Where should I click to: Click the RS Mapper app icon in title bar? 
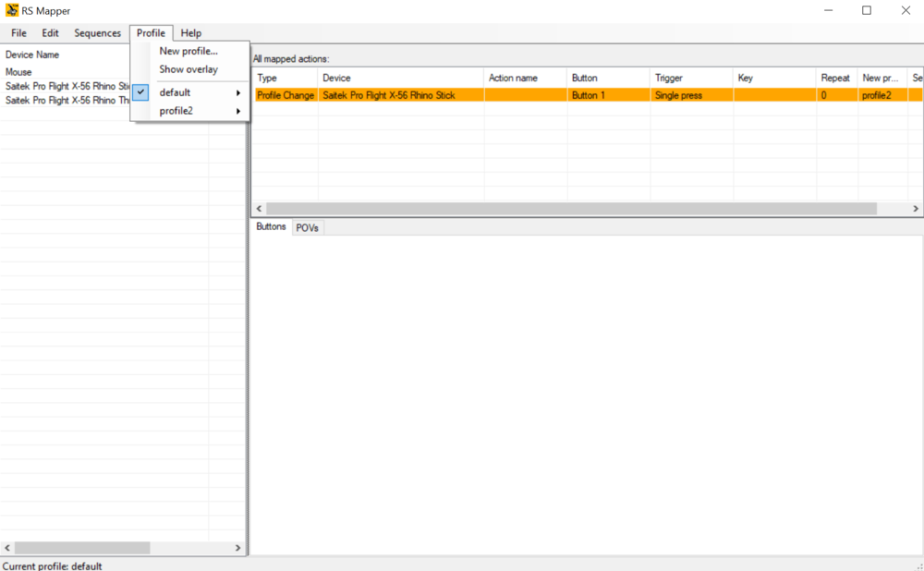coord(12,10)
